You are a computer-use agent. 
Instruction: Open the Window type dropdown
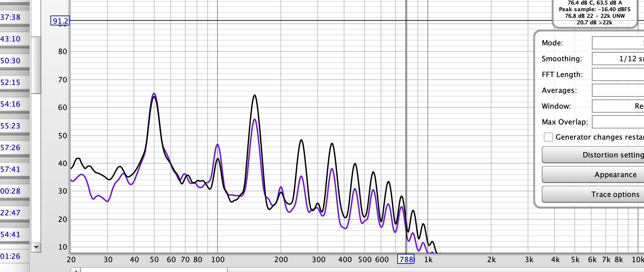(618, 106)
